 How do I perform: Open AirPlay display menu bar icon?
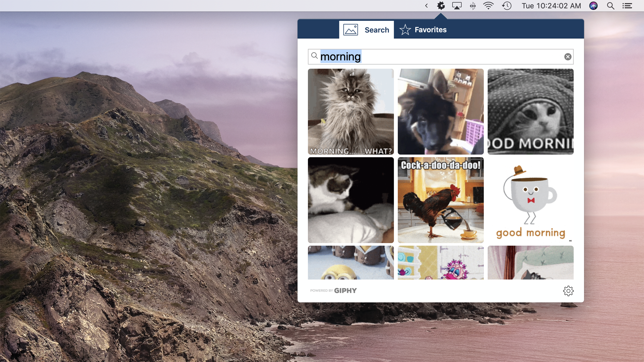click(457, 6)
